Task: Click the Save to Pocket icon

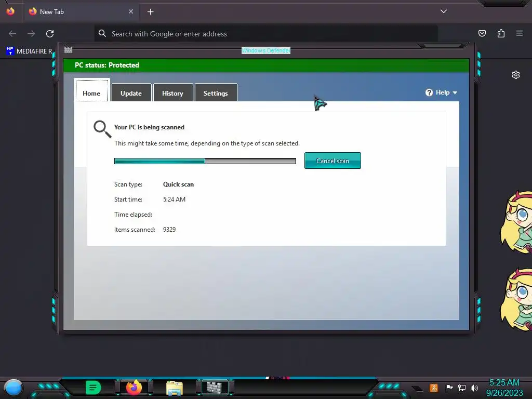Action: 482,33
